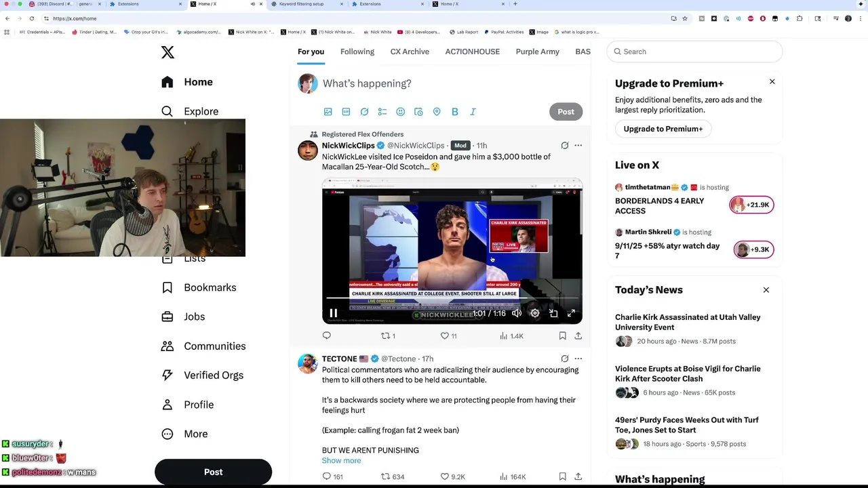
Task: Open more options on TECTONE post
Action: (578, 359)
